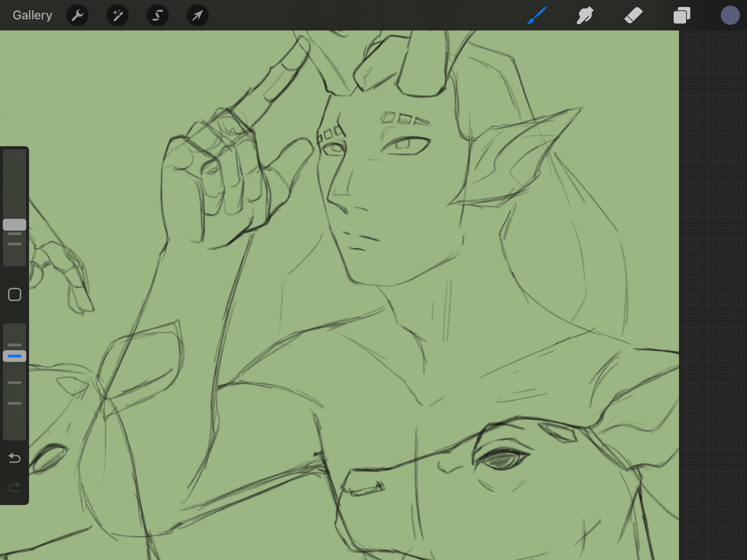
Task: Tap the square Modify button on sidebar
Action: click(x=15, y=295)
